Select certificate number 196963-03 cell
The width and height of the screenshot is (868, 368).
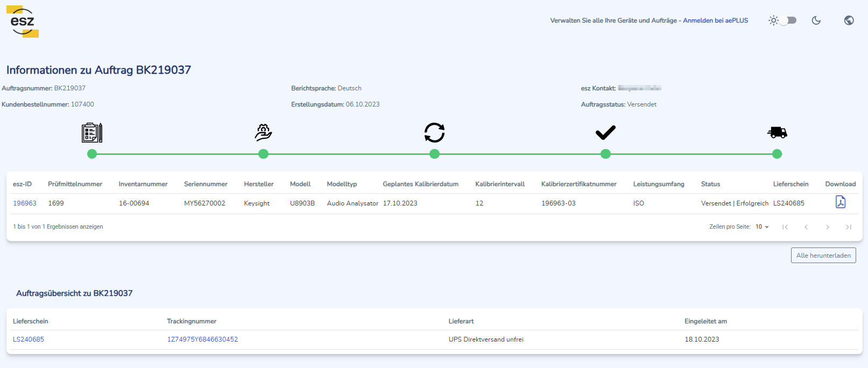559,203
